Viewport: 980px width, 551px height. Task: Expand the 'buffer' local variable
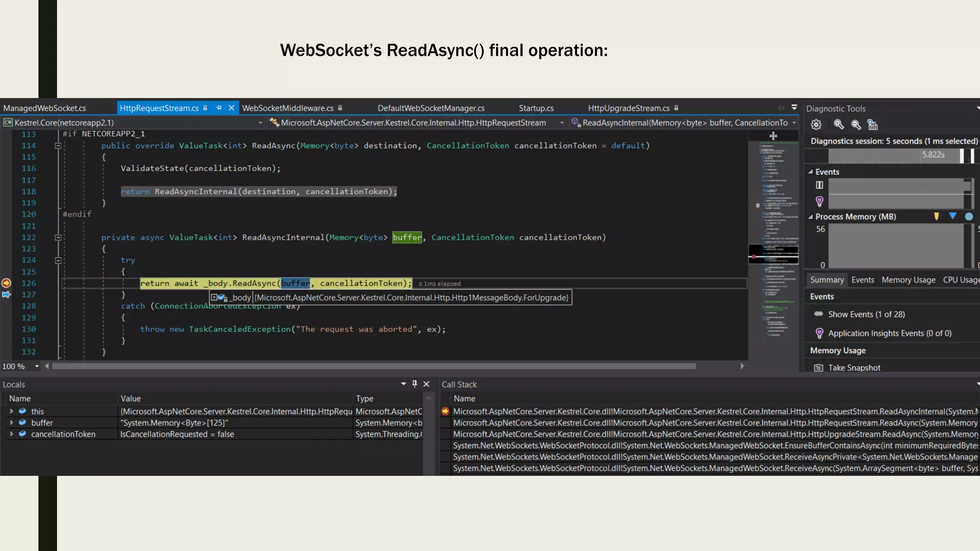click(x=11, y=422)
